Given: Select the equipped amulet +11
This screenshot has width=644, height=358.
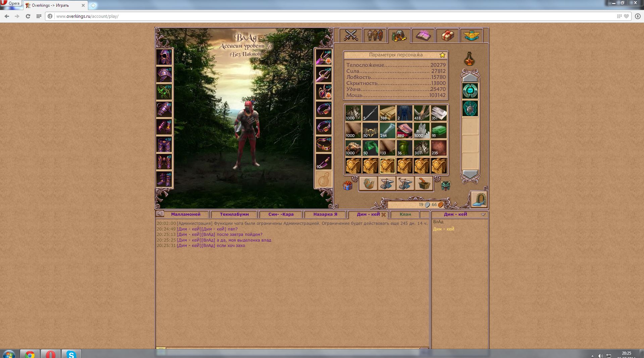Looking at the screenshot, I should click(x=324, y=92).
